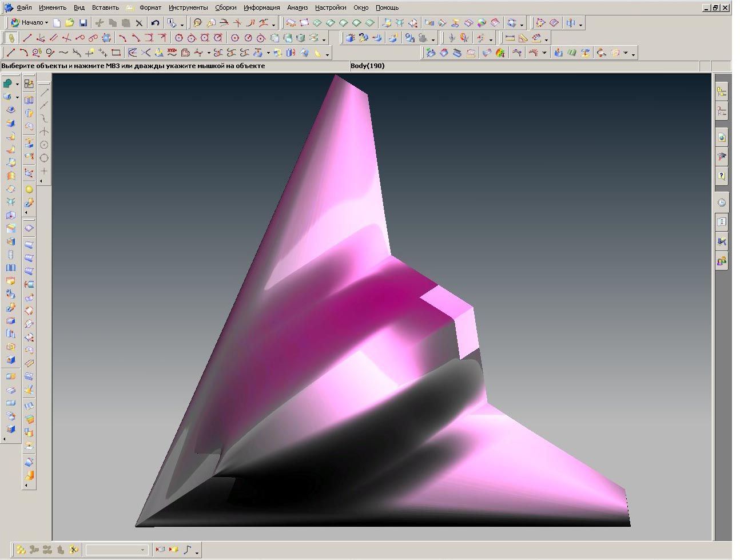The image size is (740, 560).
Task: Click the XYZ point set icon
Action: (172, 53)
